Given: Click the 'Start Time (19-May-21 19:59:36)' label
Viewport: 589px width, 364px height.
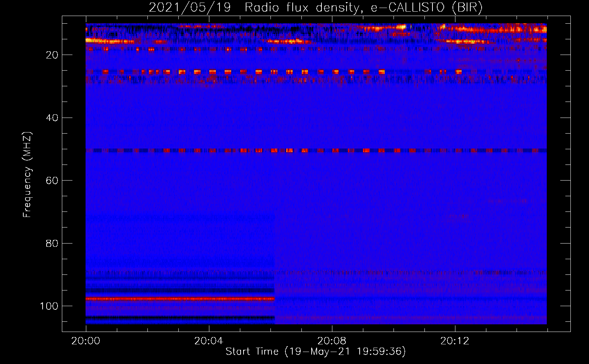Looking at the screenshot, I should click(x=316, y=352).
